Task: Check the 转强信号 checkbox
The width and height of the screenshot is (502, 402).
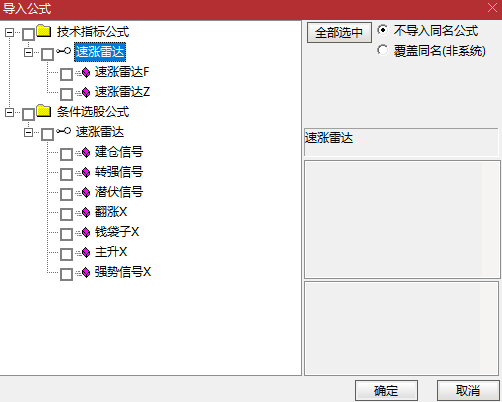Action: pos(66,174)
